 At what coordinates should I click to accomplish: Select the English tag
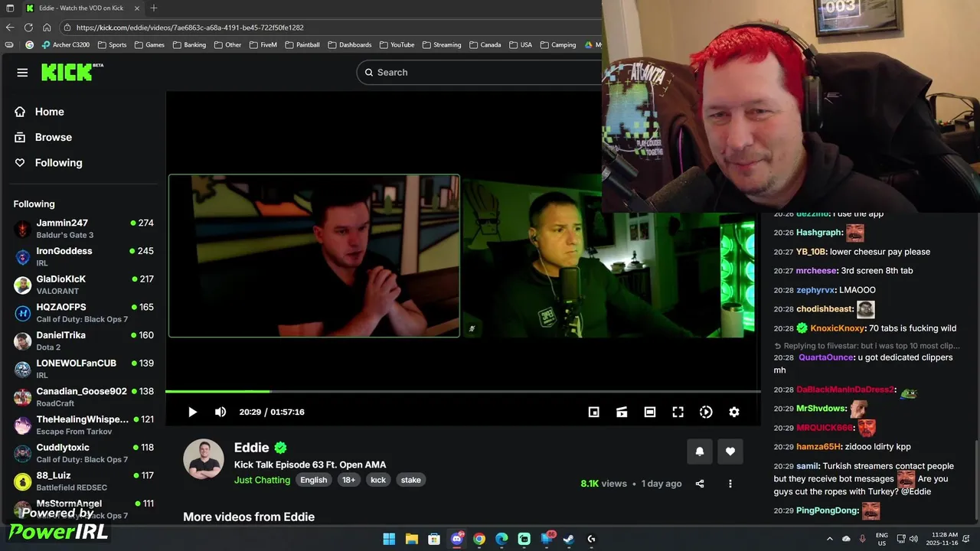[x=313, y=480]
